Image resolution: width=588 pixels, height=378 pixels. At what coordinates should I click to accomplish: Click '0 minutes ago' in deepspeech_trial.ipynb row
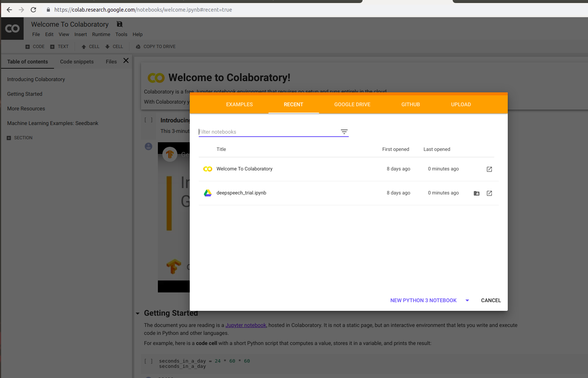tap(443, 193)
